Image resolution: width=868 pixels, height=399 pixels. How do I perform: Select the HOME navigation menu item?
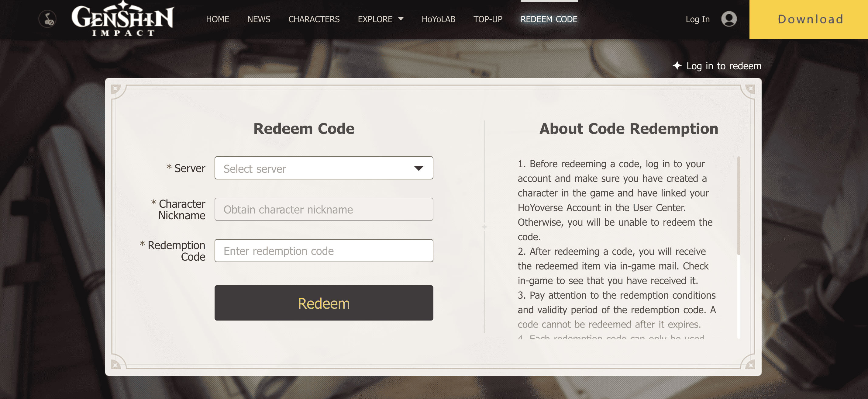pyautogui.click(x=217, y=19)
